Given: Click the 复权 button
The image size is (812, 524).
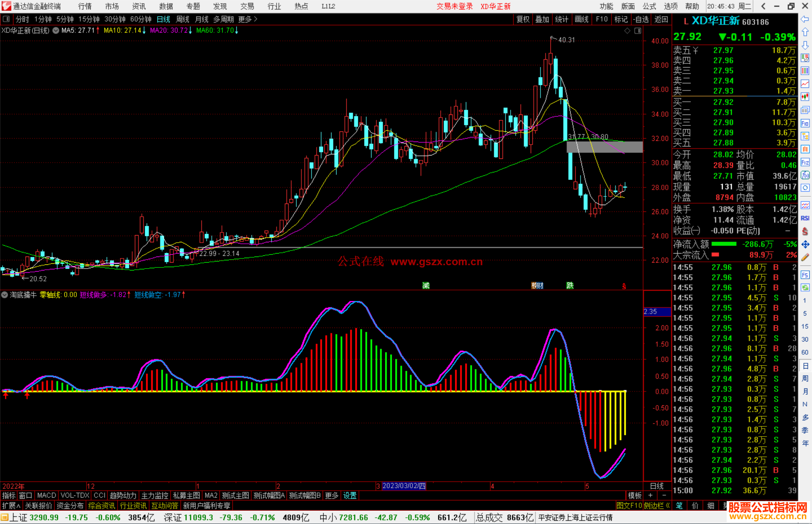Looking at the screenshot, I should click(x=523, y=19).
